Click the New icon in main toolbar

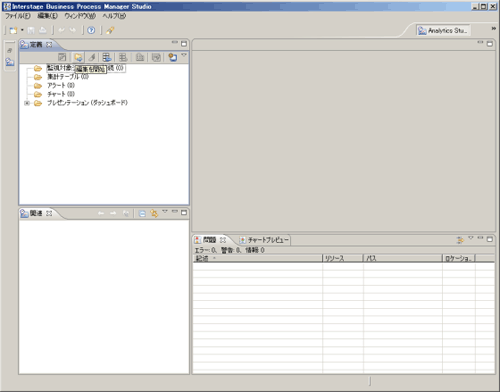13,31
